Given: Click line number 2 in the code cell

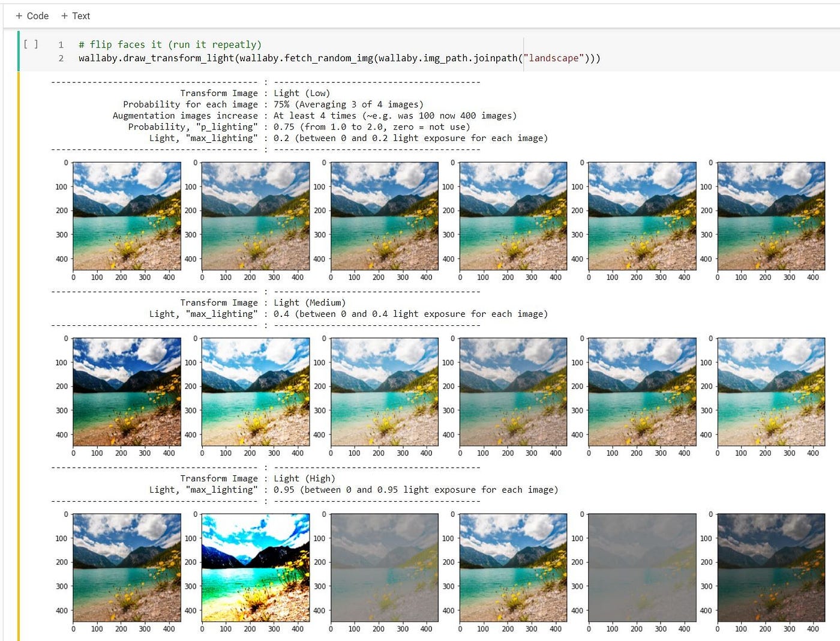Looking at the screenshot, I should tap(61, 58).
